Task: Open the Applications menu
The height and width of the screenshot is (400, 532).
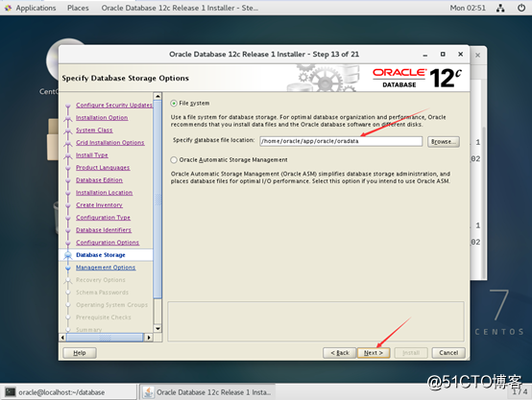Action: (x=36, y=8)
